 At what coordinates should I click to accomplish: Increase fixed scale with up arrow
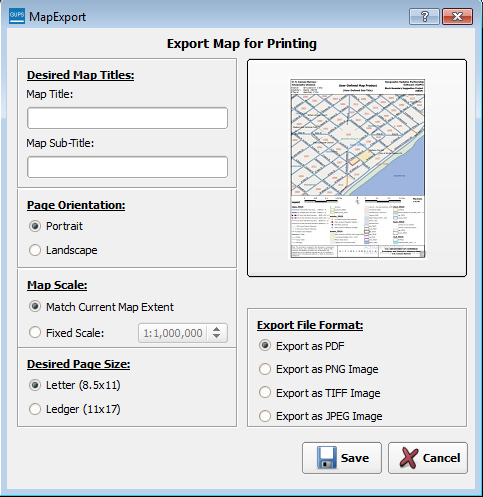pyautogui.click(x=217, y=329)
